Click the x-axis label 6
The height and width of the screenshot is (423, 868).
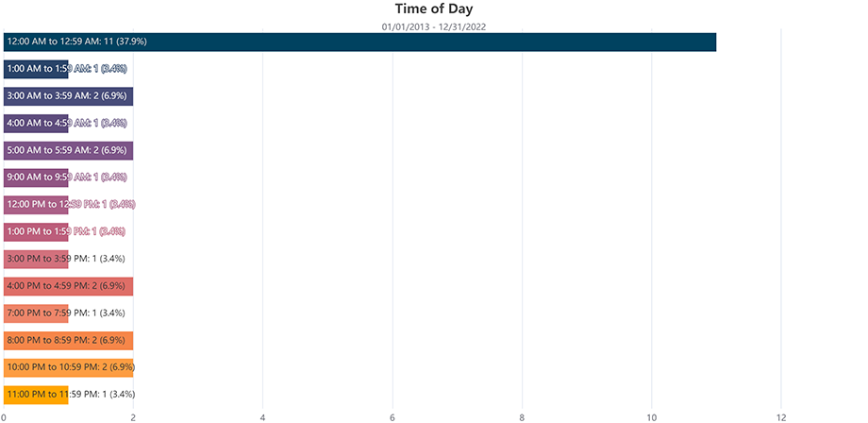click(x=392, y=417)
